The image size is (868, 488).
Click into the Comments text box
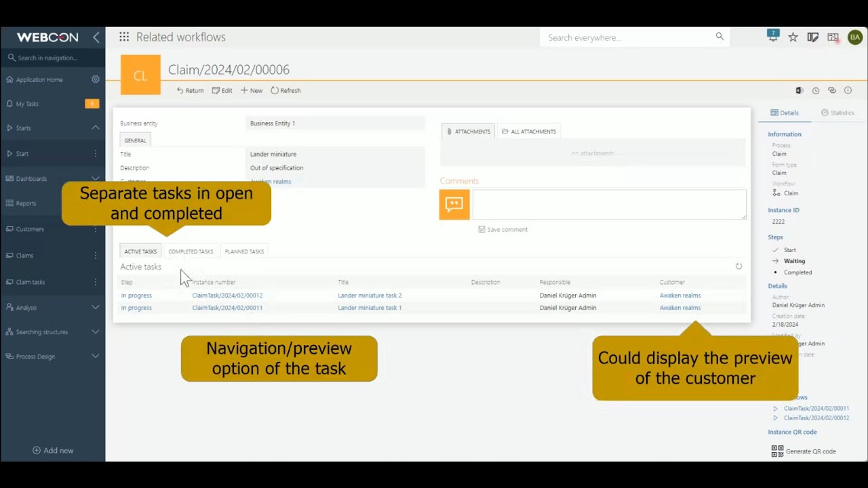[x=609, y=205]
